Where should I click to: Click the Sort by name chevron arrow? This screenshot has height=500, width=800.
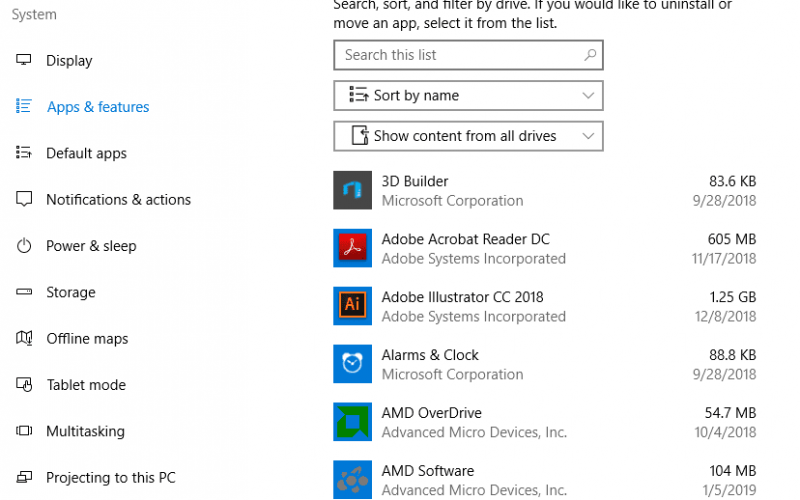coord(588,95)
